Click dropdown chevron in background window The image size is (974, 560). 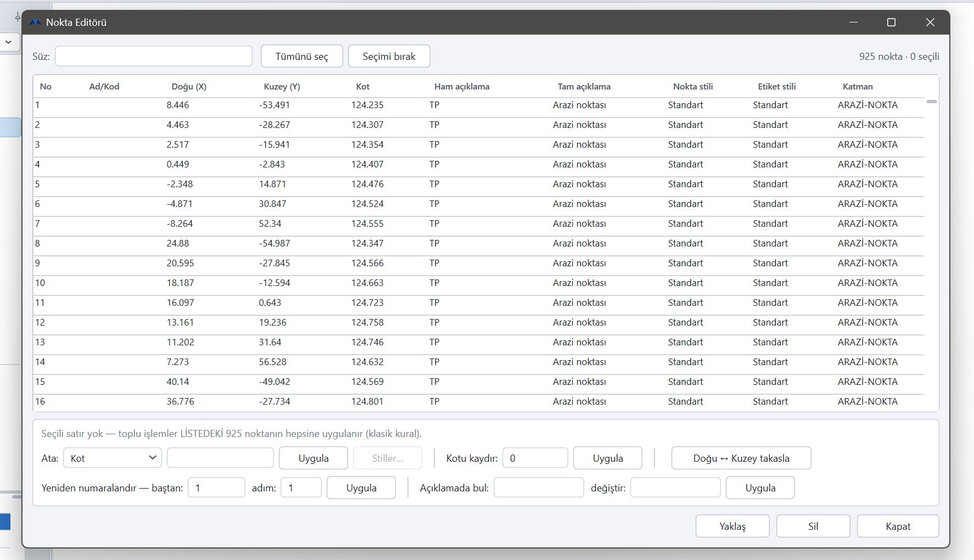coord(8,42)
